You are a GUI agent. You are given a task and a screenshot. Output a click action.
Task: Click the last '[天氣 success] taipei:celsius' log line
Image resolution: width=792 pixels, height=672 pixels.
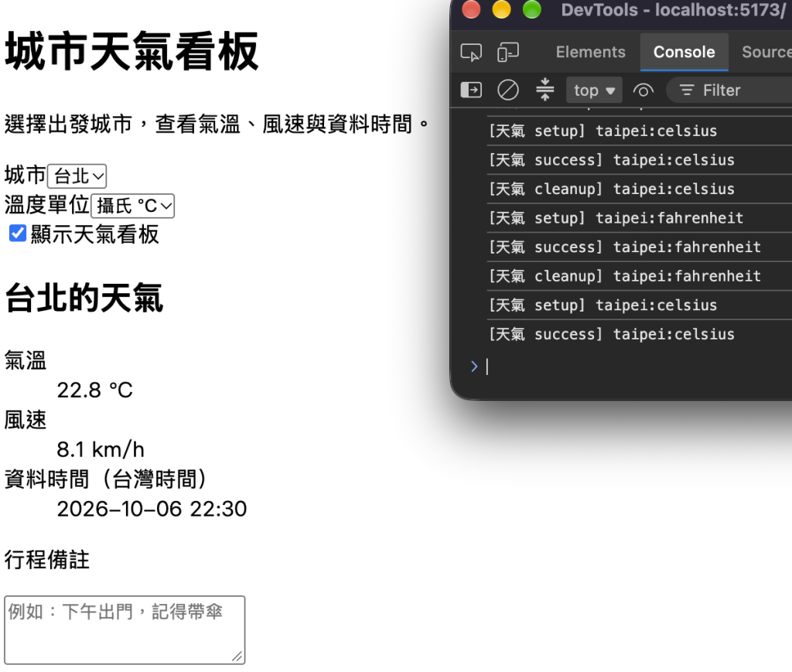point(639,334)
